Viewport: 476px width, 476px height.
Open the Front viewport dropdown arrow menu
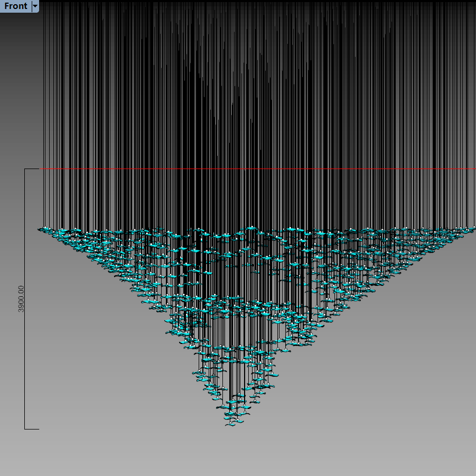pyautogui.click(x=35, y=6)
